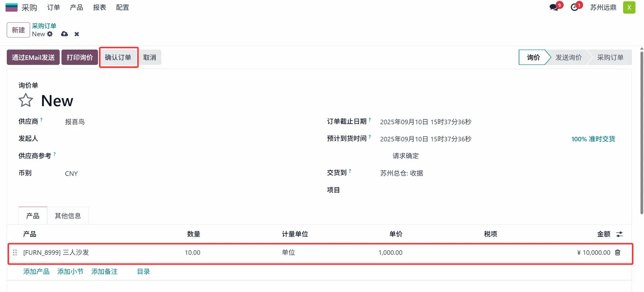Open the 订单 menu
The height and width of the screenshot is (292, 644).
(53, 7)
